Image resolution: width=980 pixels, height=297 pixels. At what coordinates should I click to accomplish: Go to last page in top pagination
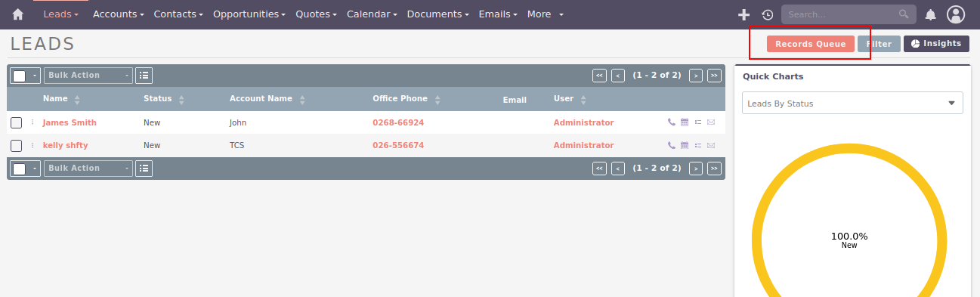tap(714, 76)
